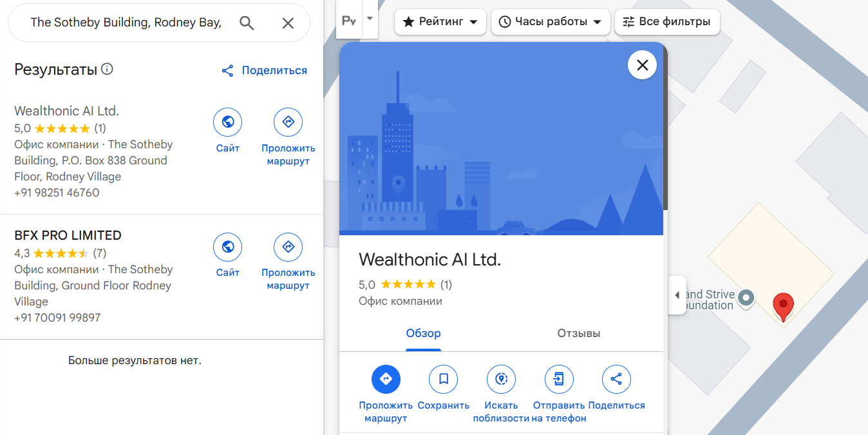Get directions icon for Wealthonic AI Ltd. result
The height and width of the screenshot is (435, 868).
coord(288,122)
